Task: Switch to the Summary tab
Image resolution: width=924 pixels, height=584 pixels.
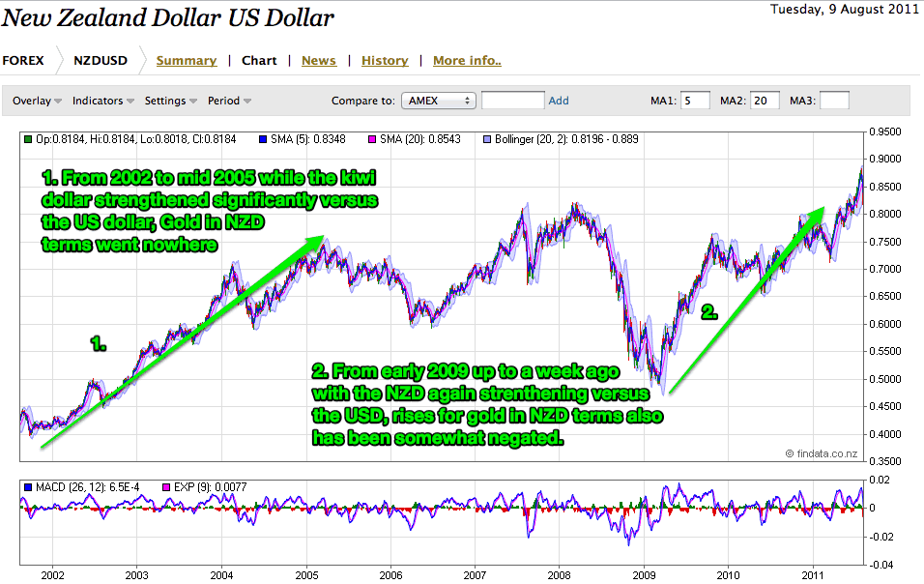Action: click(187, 60)
